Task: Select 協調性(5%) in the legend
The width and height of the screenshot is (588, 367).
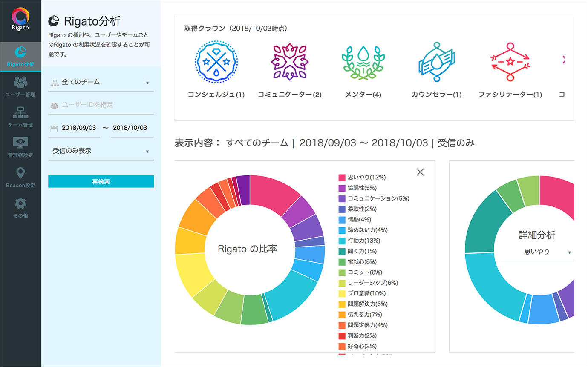Action: [x=357, y=188]
